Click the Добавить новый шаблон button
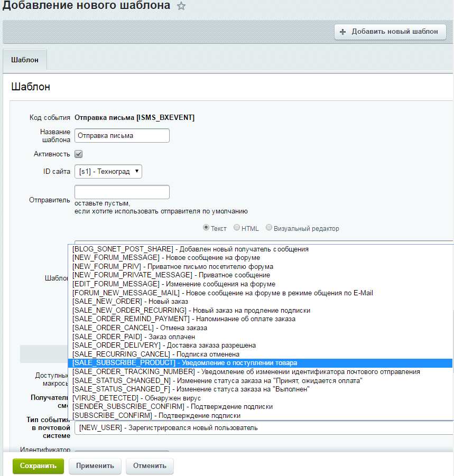454x476 pixels. pyautogui.click(x=390, y=32)
